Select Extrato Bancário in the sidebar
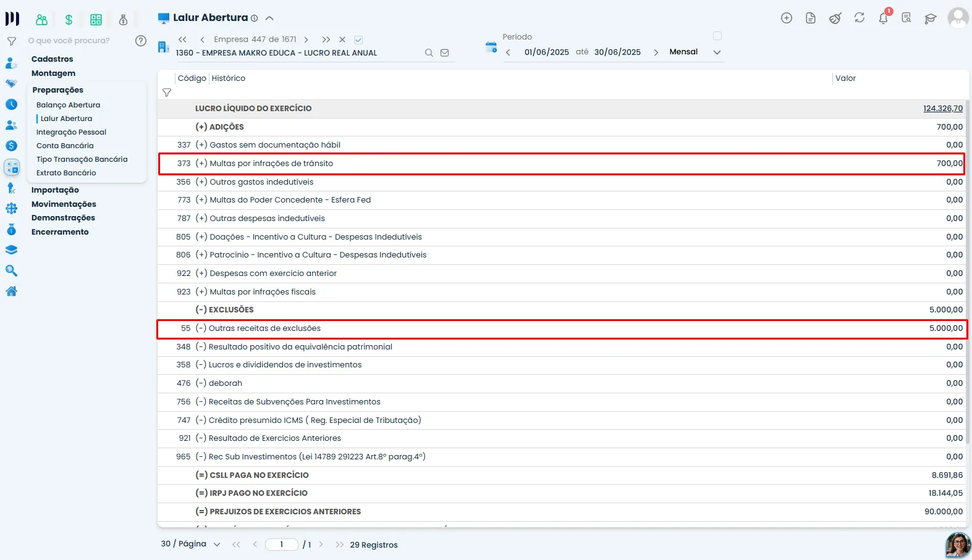 66,173
